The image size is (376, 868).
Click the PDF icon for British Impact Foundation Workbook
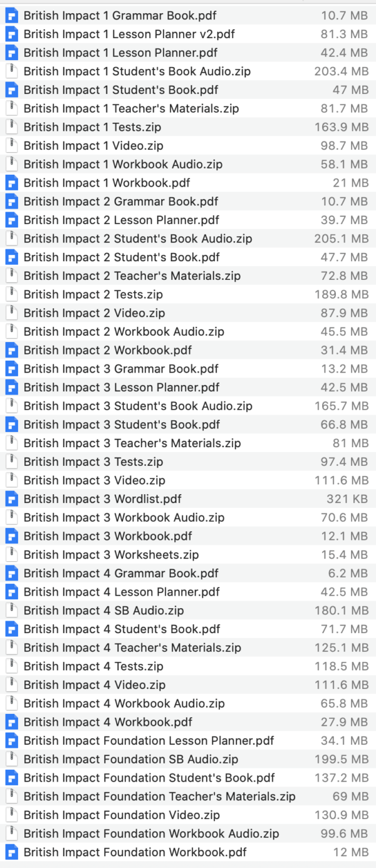coord(13,852)
